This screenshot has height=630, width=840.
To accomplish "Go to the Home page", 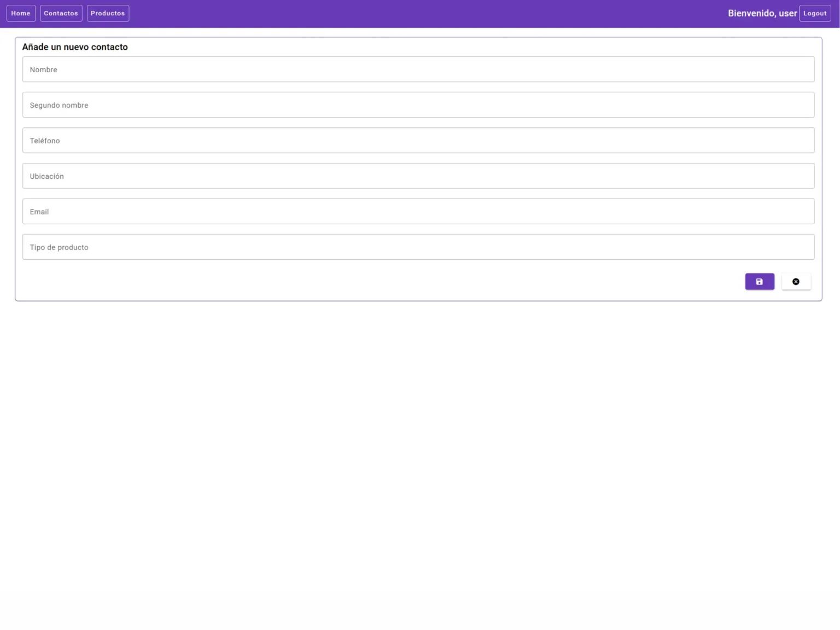I will tap(21, 13).
